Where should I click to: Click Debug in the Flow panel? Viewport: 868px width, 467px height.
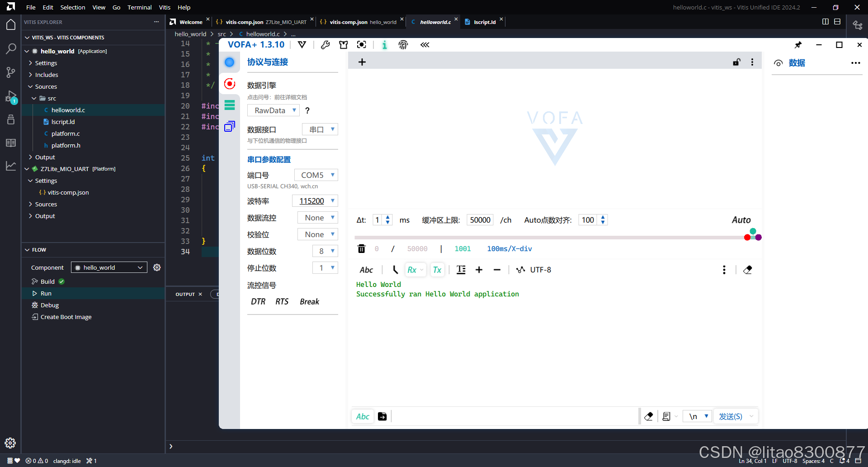(x=50, y=305)
